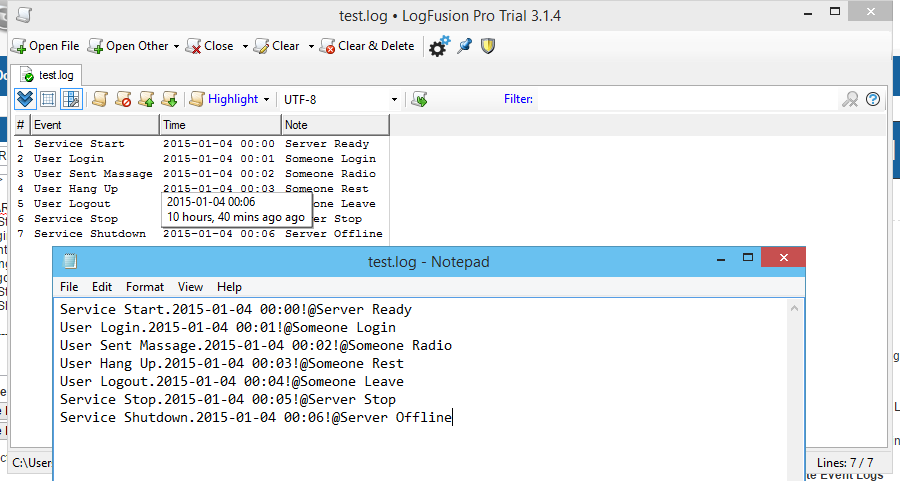Click the filter search magnifier icon

point(850,99)
